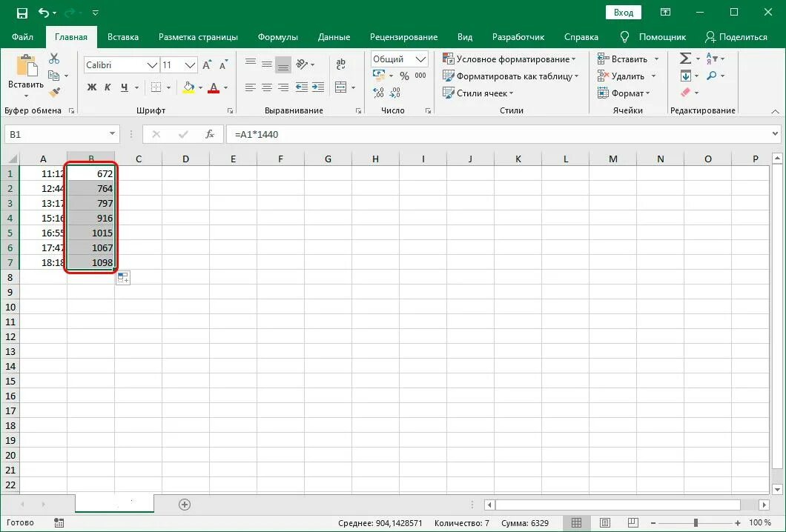Switch to the Разметка страницы tab
The height and width of the screenshot is (532, 786).
198,37
